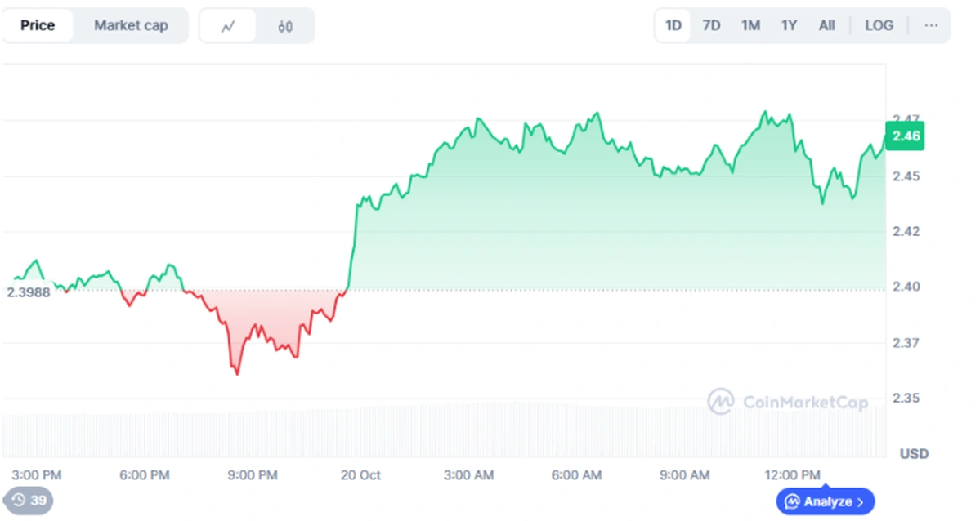Show the 1Y time range

pos(789,25)
